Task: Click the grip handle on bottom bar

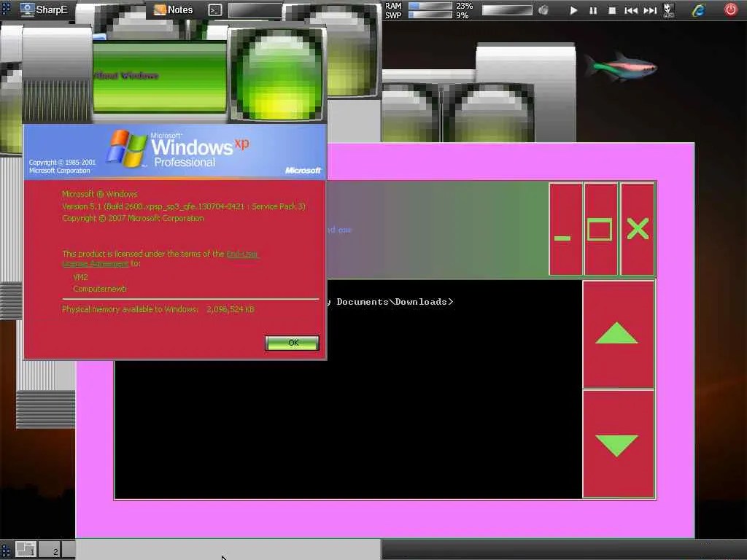Action: [6, 549]
